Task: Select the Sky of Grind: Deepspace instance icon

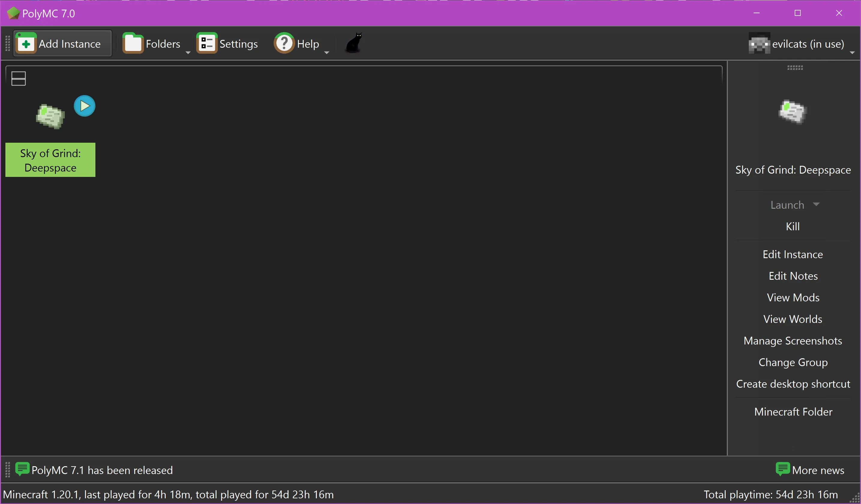Action: point(51,116)
